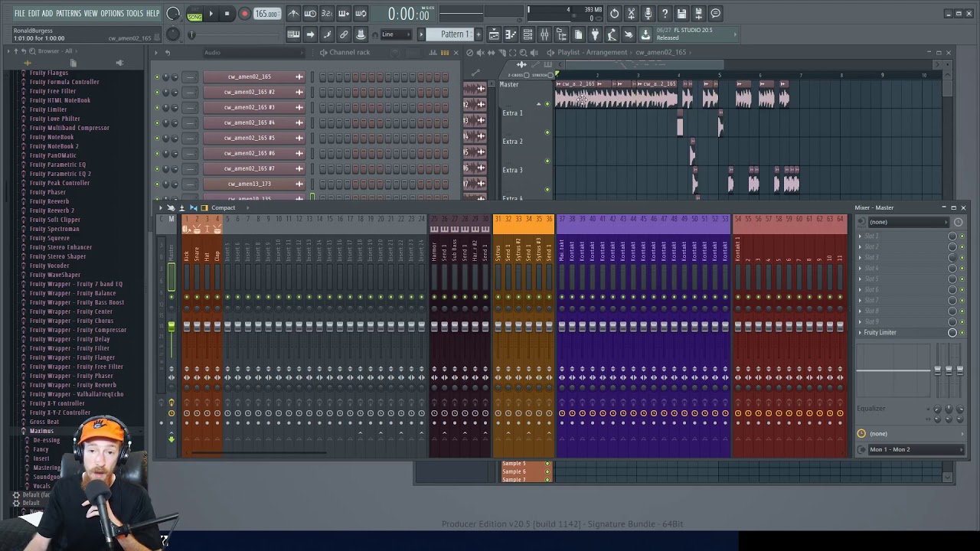Click the Play button in transport

coord(211,14)
